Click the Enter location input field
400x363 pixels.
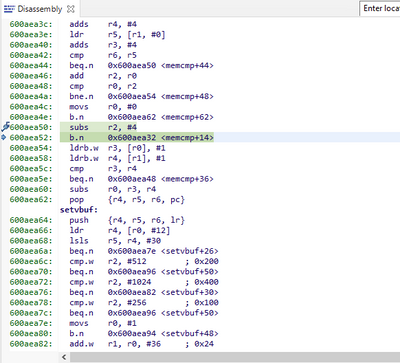click(x=381, y=8)
